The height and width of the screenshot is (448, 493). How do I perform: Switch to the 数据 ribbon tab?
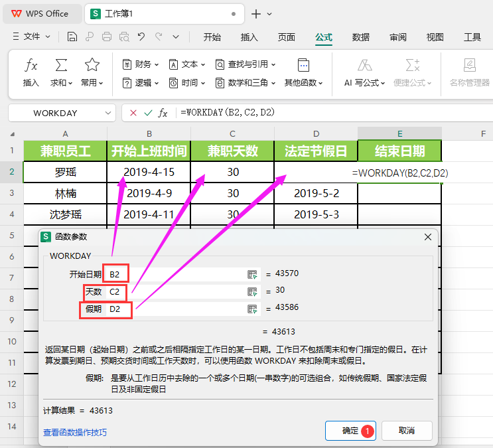pyautogui.click(x=361, y=37)
